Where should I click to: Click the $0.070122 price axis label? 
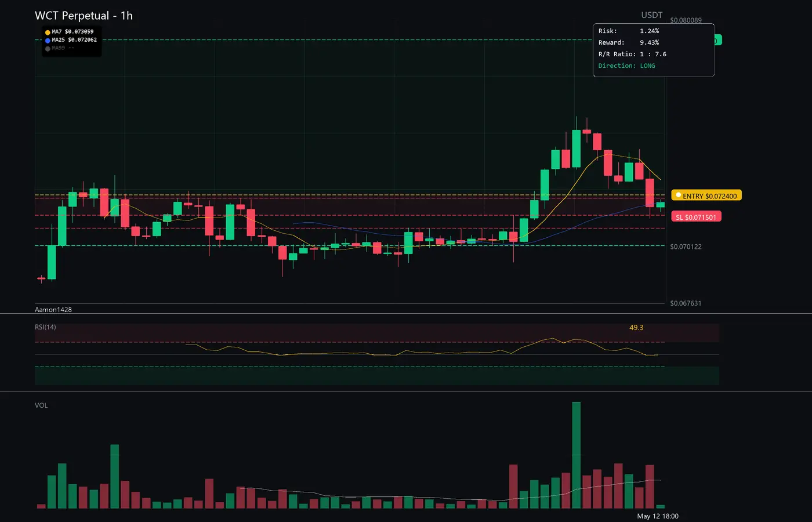[686, 246]
